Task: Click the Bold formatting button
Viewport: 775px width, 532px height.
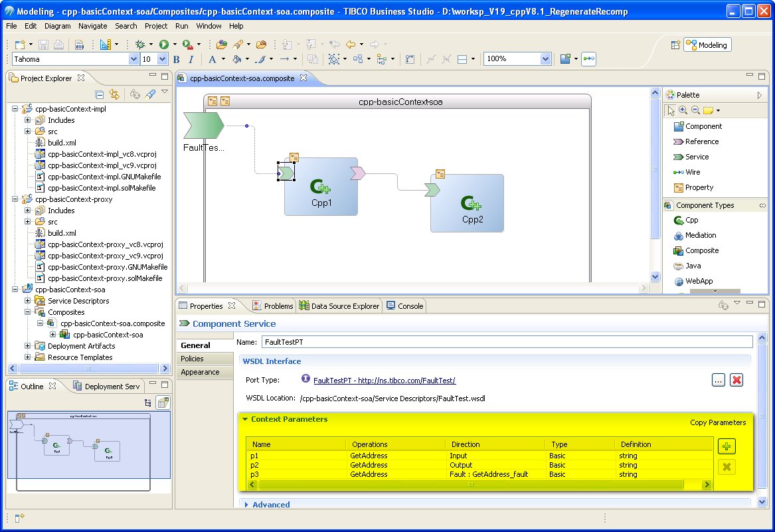Action: [x=177, y=59]
